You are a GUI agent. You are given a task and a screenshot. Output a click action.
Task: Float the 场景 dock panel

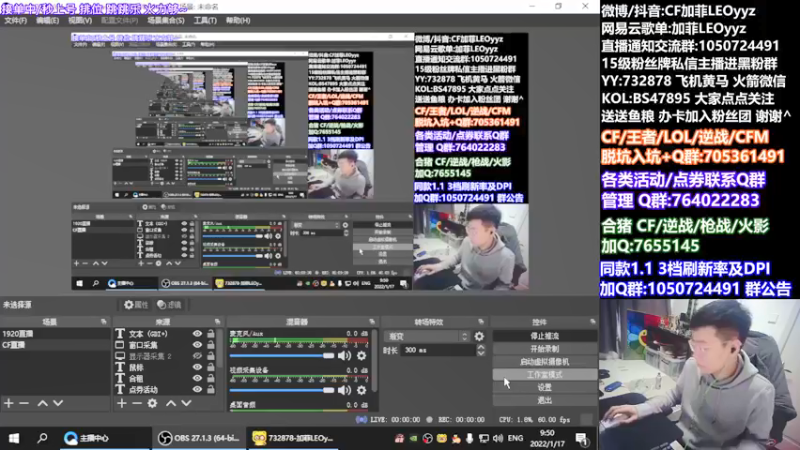[104, 322]
